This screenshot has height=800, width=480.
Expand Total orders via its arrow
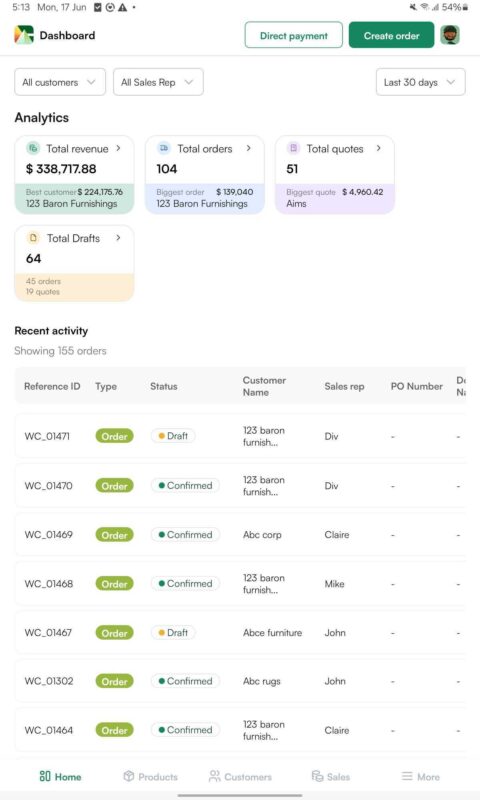click(x=248, y=148)
